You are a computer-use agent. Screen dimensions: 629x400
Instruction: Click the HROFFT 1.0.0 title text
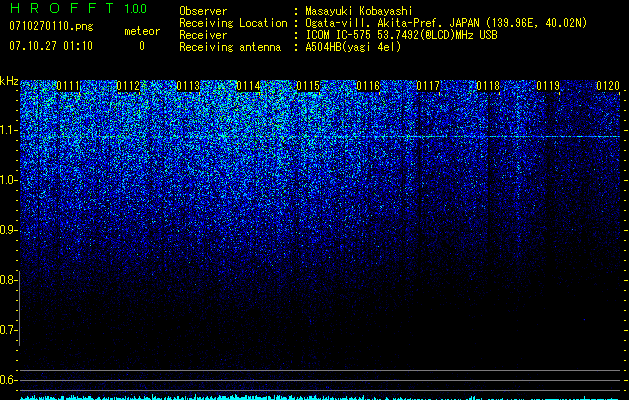(78, 8)
